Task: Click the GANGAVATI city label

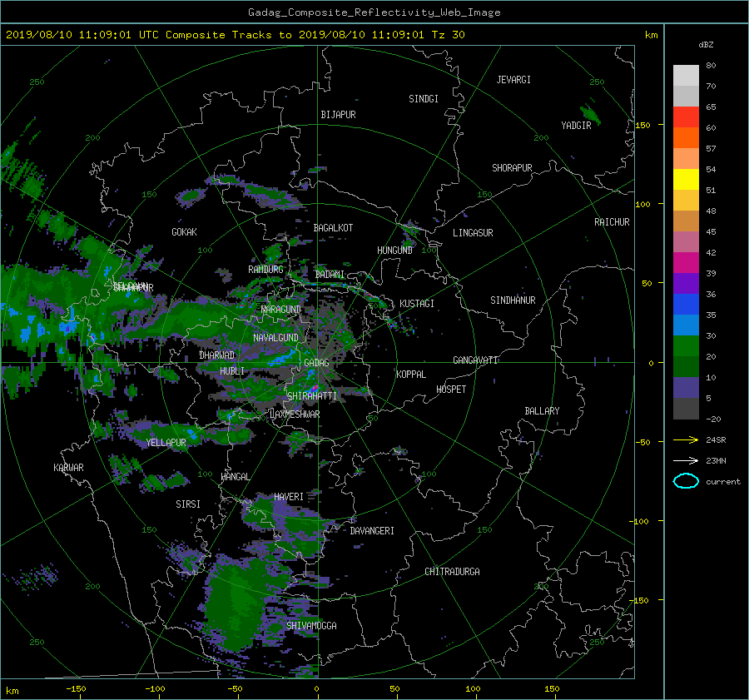Action: click(x=475, y=360)
